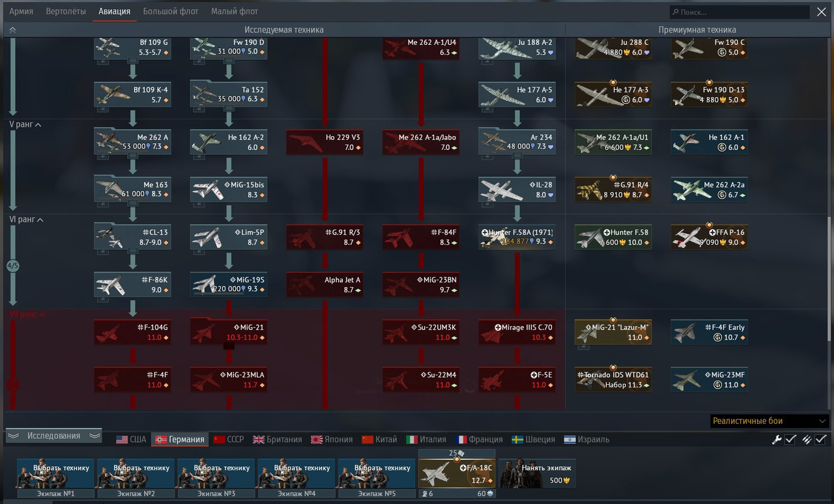This screenshot has height=504, width=834.
Task: Collapse the VII ранг section
Action: click(x=27, y=315)
